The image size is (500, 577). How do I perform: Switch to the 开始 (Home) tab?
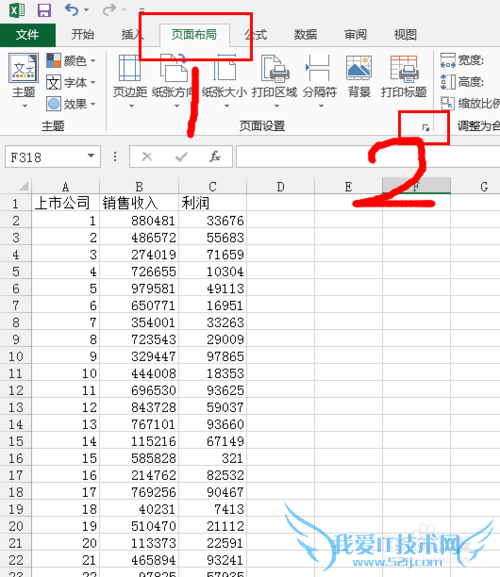[x=83, y=35]
